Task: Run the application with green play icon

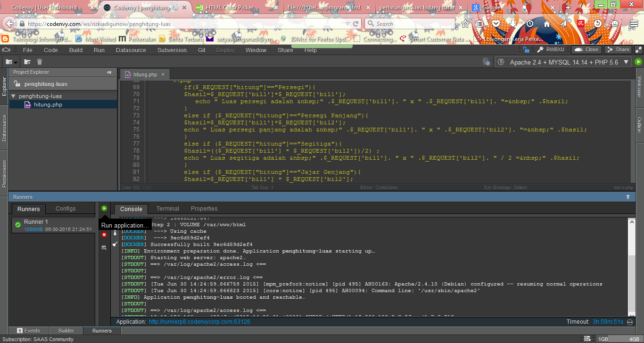Action: pos(104,208)
